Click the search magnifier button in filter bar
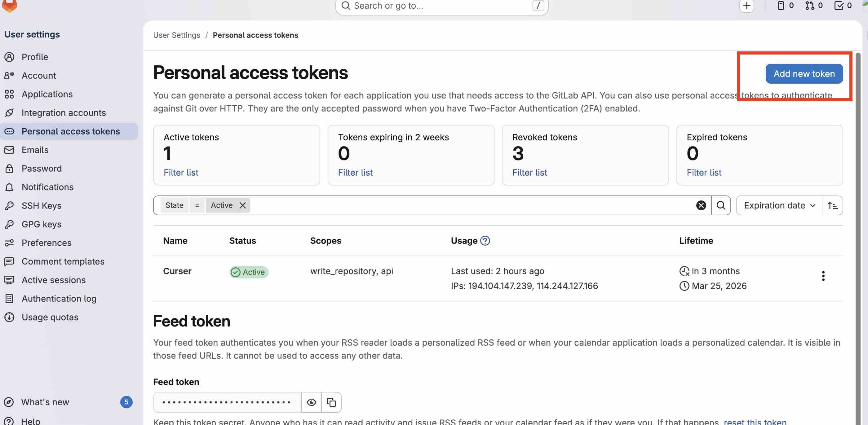 coord(721,205)
